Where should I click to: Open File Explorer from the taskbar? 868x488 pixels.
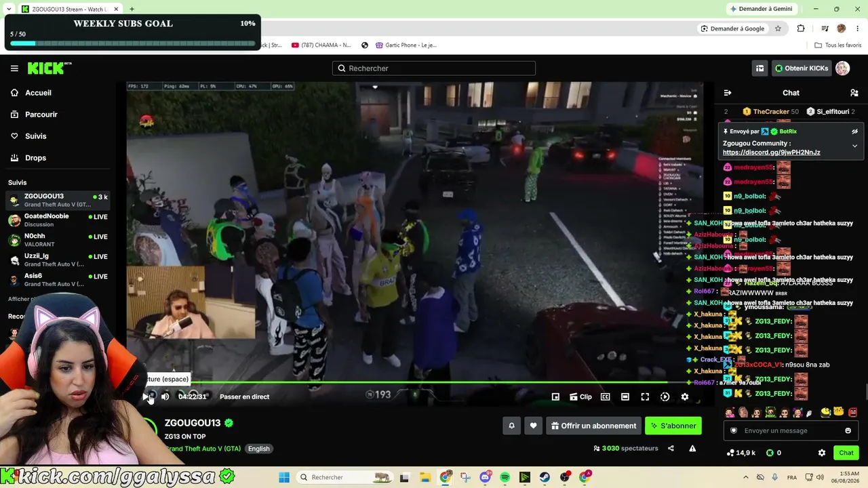tap(425, 477)
